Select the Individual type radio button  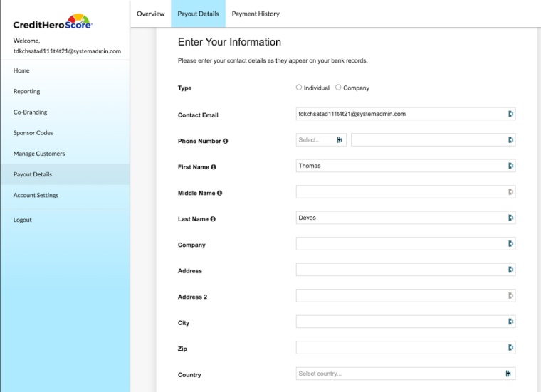tap(299, 88)
